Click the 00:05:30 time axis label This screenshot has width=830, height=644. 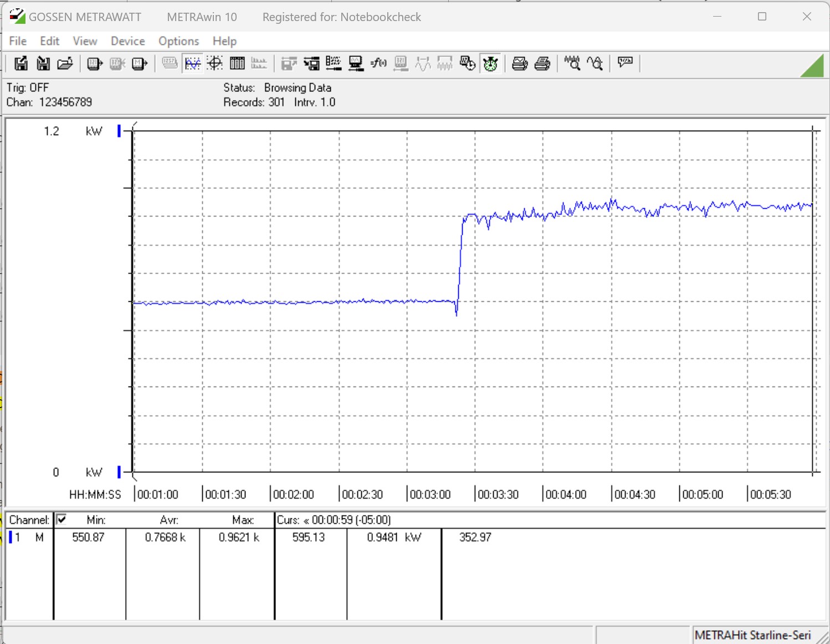pyautogui.click(x=770, y=494)
